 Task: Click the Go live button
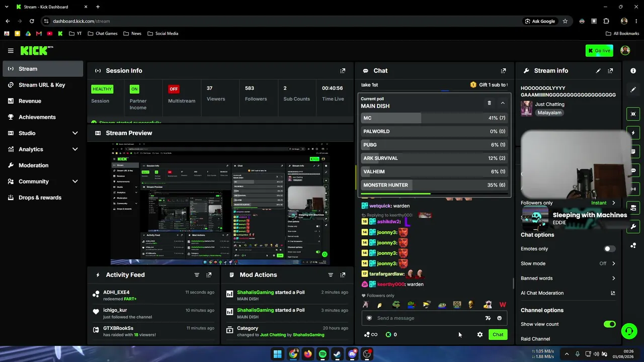point(599,51)
